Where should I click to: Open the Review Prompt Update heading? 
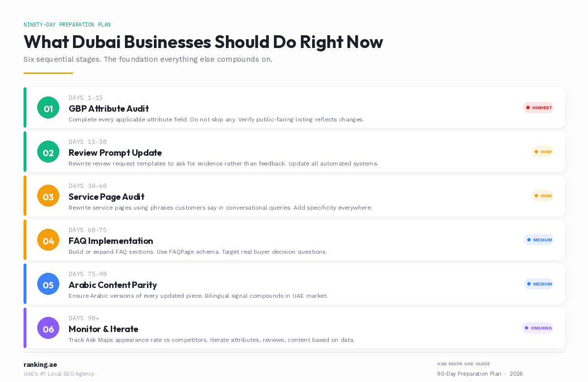[115, 153]
